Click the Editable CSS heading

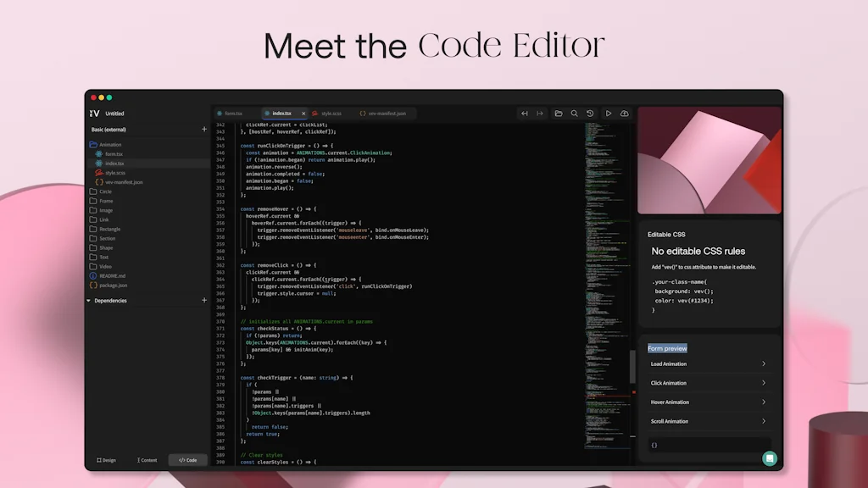pos(666,234)
